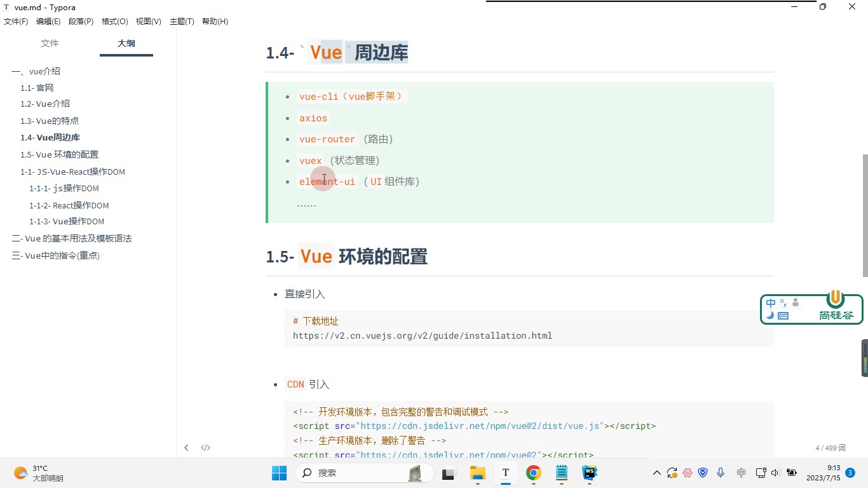The height and width of the screenshot is (488, 868).
Task: Open the 帮助(H) menu
Action: point(215,22)
